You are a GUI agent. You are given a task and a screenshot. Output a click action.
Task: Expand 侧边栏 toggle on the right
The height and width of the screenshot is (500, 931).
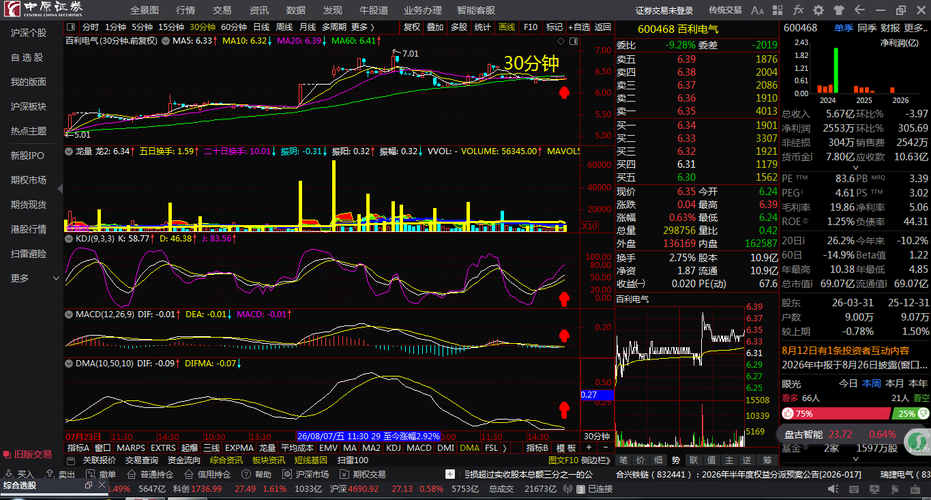(596, 460)
